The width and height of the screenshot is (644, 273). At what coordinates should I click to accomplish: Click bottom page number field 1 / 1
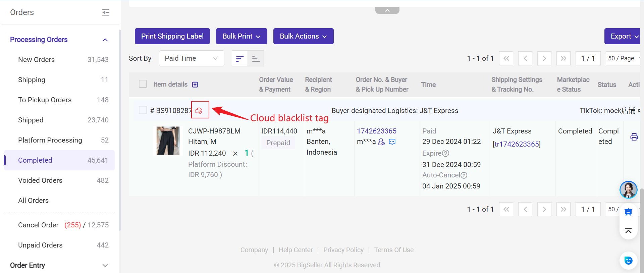pyautogui.click(x=588, y=209)
